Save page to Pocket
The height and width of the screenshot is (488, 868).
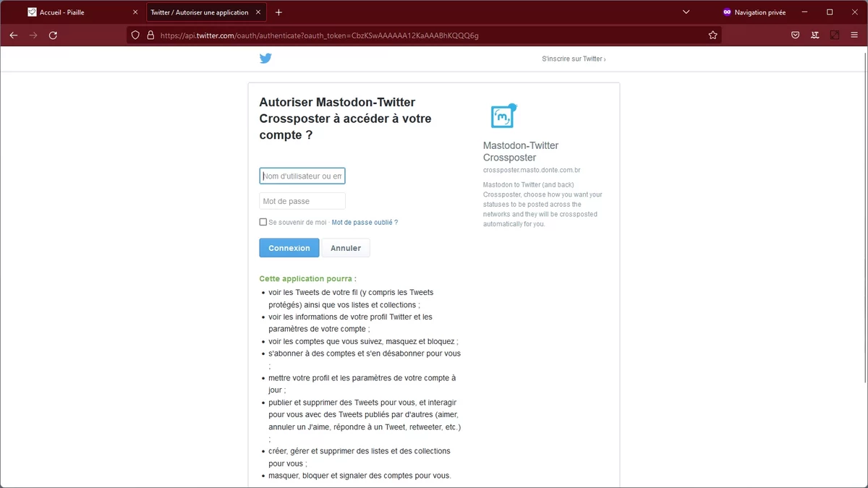pyautogui.click(x=795, y=35)
